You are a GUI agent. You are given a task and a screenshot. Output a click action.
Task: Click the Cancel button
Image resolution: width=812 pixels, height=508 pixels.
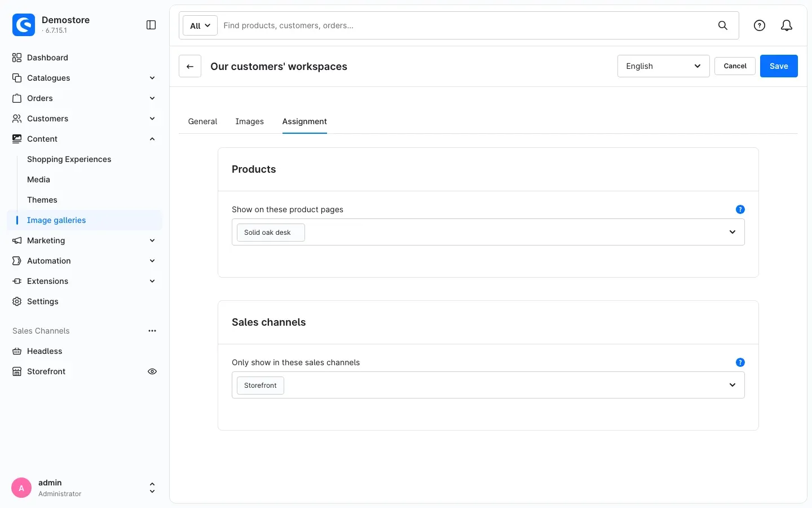pyautogui.click(x=735, y=66)
